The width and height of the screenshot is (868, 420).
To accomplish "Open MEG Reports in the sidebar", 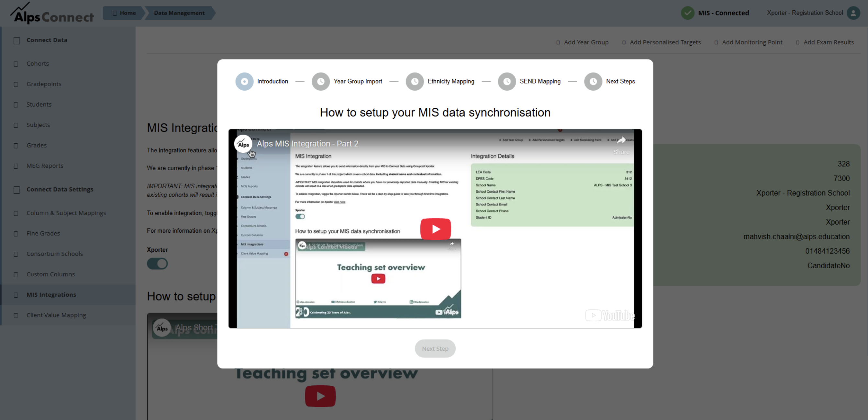I will [45, 166].
